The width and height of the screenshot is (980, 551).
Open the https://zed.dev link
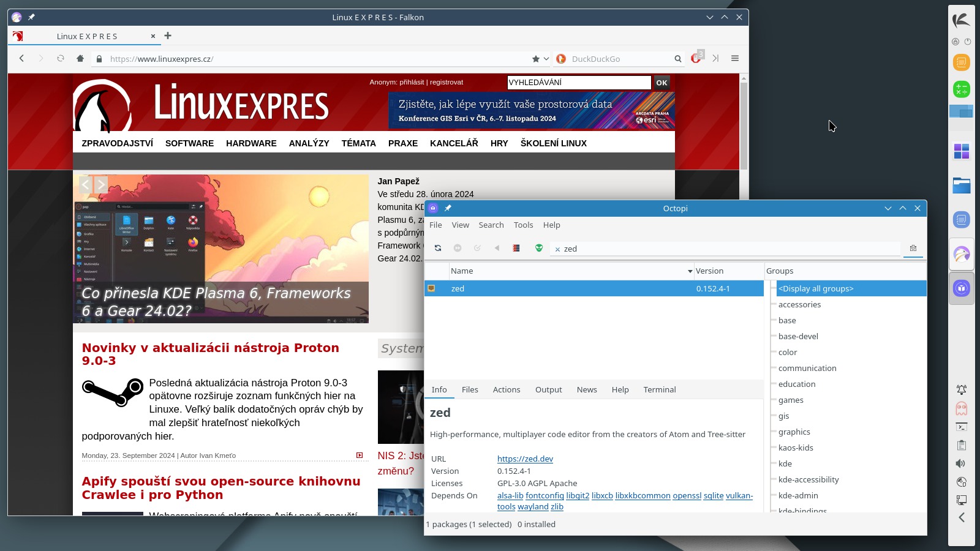525,459
